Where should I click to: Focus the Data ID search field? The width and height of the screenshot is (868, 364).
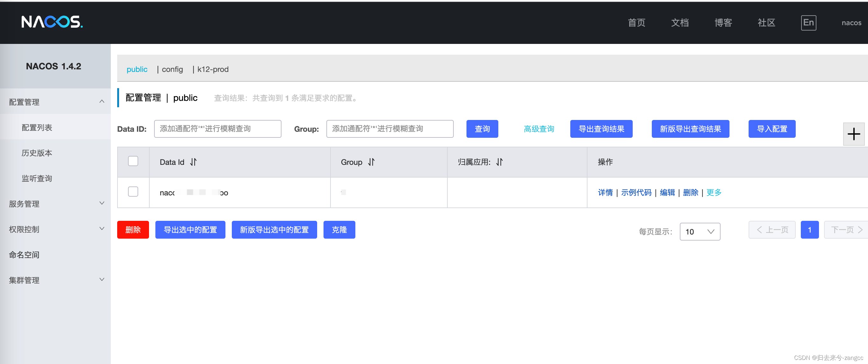(218, 129)
